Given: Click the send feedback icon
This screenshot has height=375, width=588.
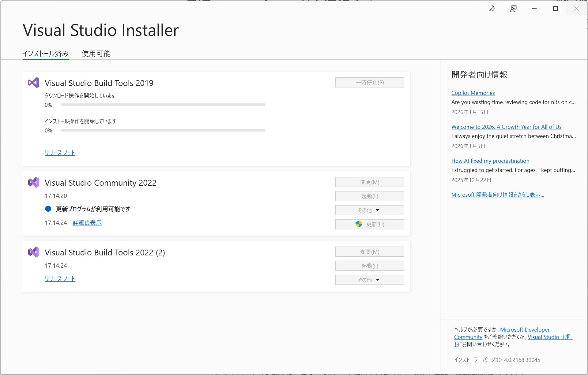Looking at the screenshot, I should click(513, 9).
